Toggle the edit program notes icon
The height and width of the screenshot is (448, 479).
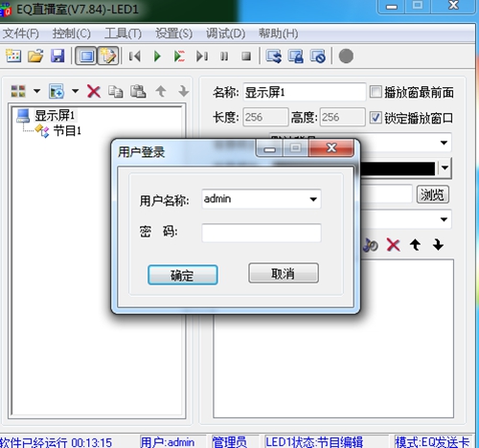108,56
